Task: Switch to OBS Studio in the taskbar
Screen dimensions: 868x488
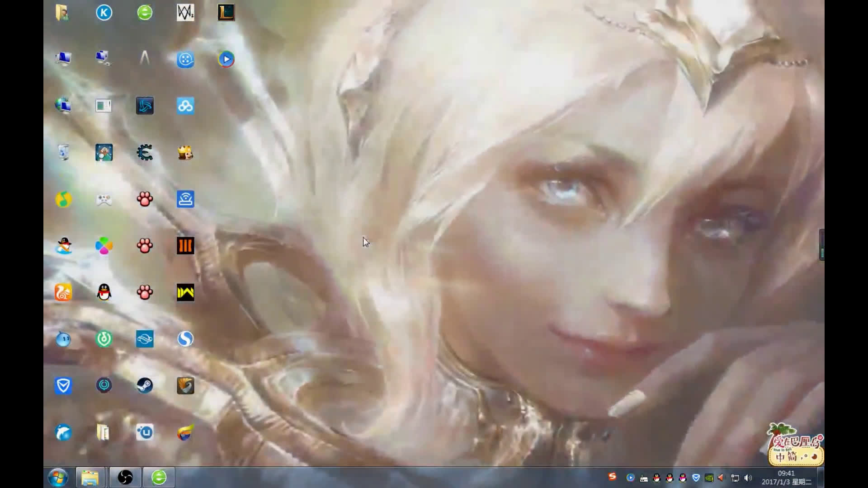Action: click(125, 478)
